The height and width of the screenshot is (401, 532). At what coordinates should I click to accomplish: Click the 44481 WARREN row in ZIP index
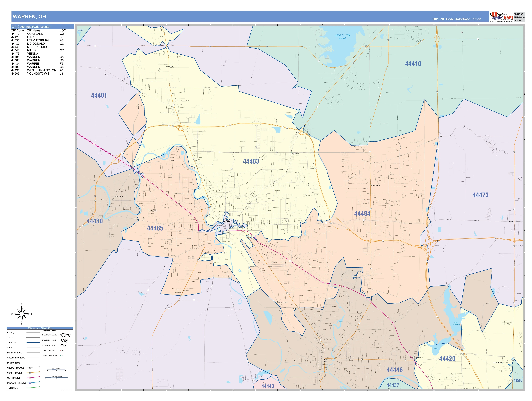pyautogui.click(x=38, y=57)
